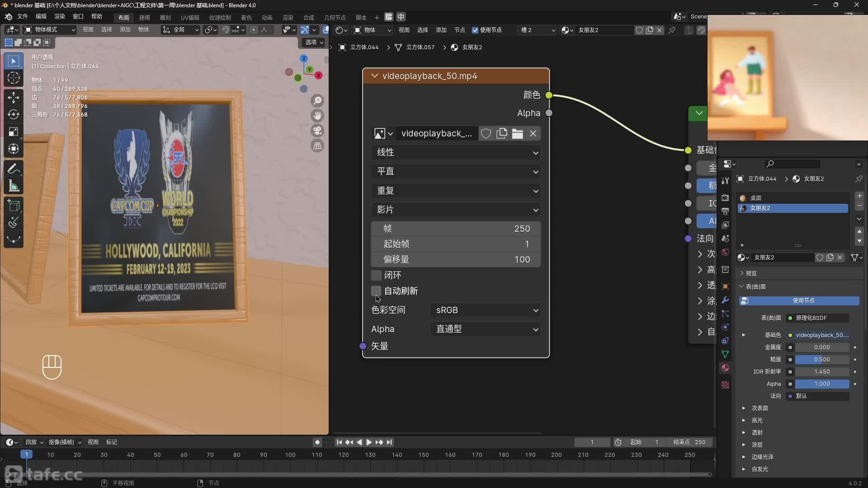Viewport: 868px width, 488px height.
Task: Add material slot with plus icon
Action: coord(859,196)
